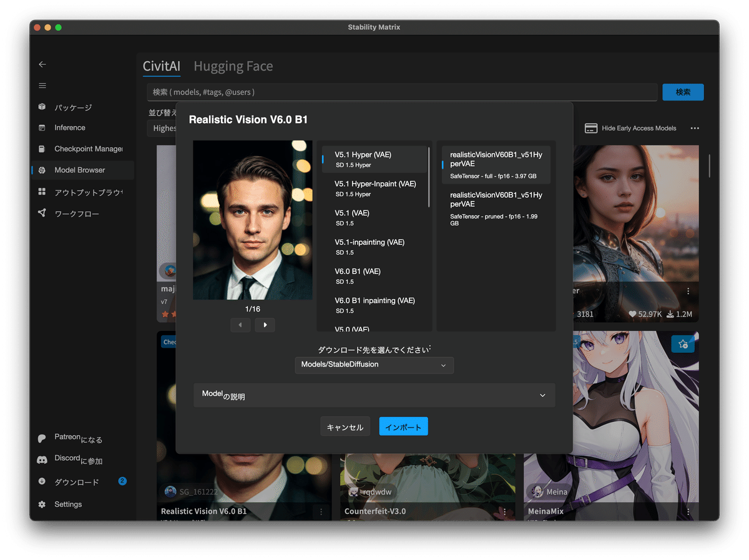Click the キャンセル cancel button
Image resolution: width=749 pixels, height=560 pixels.
click(x=345, y=427)
